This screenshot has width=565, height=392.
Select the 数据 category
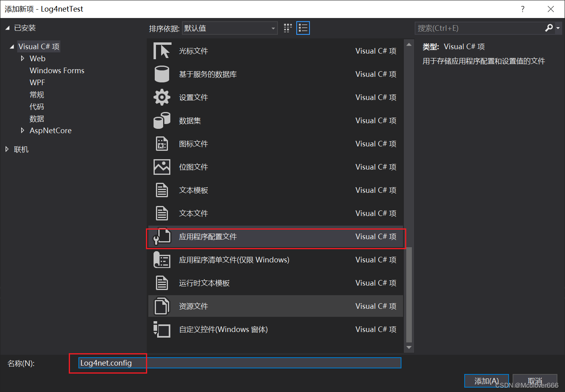37,119
